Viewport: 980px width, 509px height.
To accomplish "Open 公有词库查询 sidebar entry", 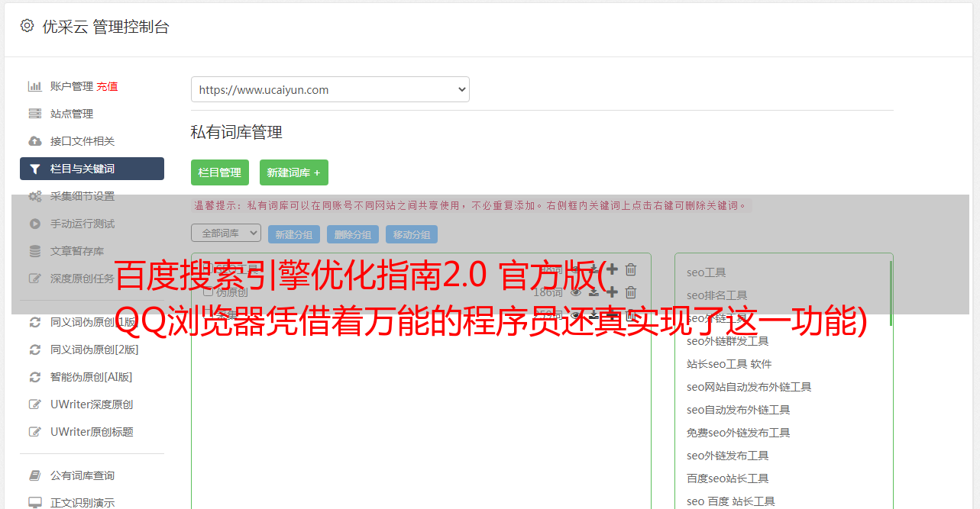I will 82,475.
